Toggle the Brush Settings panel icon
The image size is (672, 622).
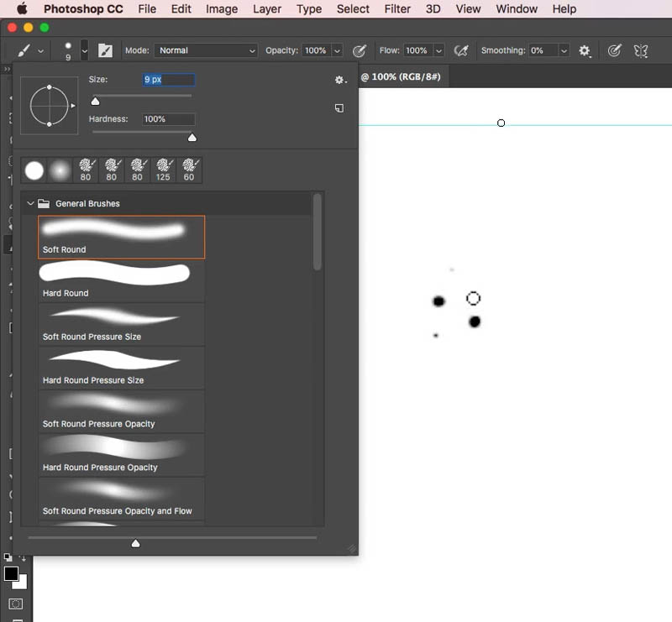point(106,50)
